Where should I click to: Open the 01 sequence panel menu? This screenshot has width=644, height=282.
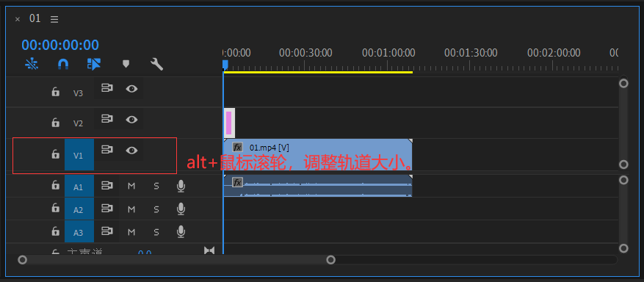pyautogui.click(x=54, y=19)
